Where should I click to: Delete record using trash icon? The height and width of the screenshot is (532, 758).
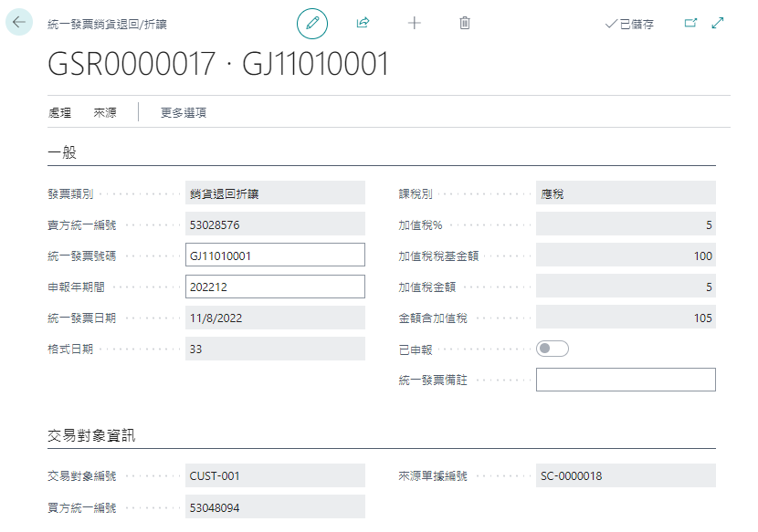pyautogui.click(x=465, y=23)
